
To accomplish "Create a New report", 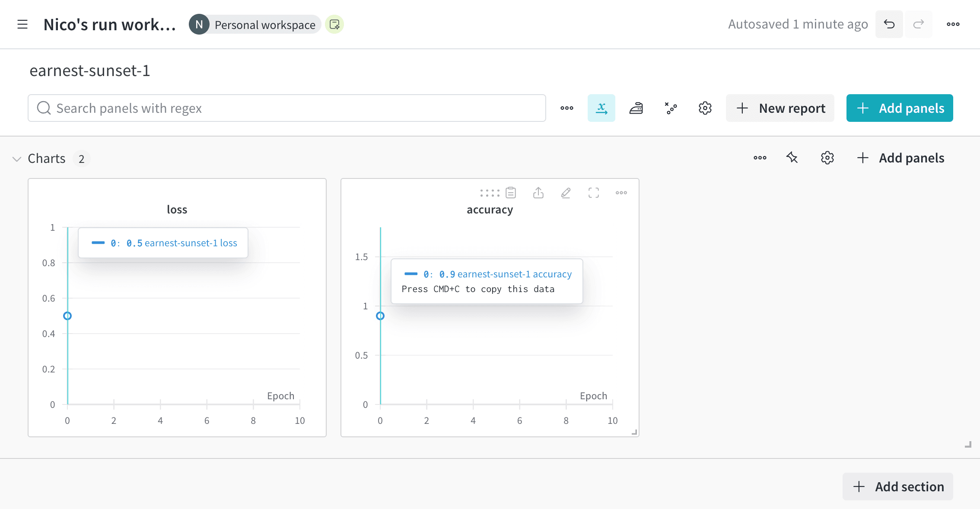I will click(780, 108).
